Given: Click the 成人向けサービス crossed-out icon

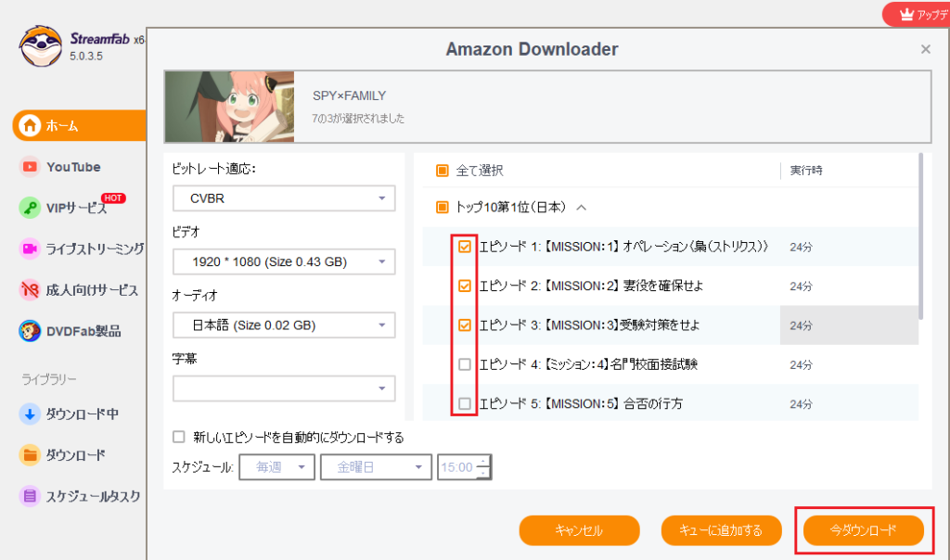Looking at the screenshot, I should click(29, 290).
